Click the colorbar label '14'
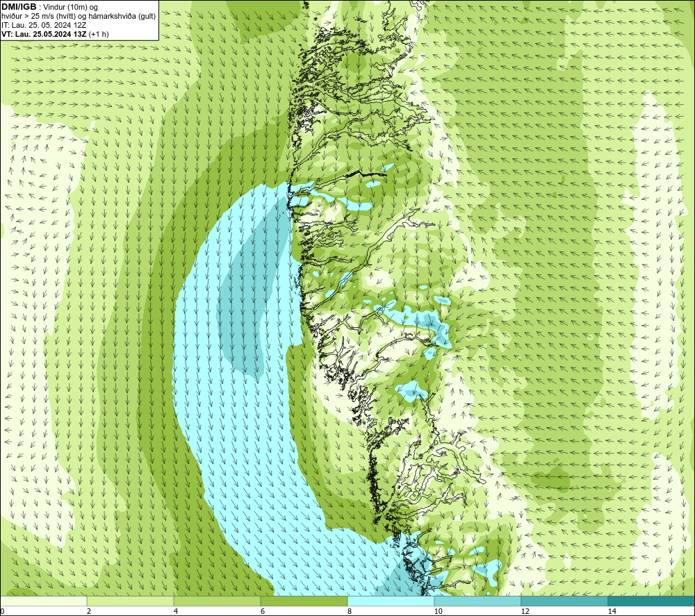 click(x=612, y=612)
